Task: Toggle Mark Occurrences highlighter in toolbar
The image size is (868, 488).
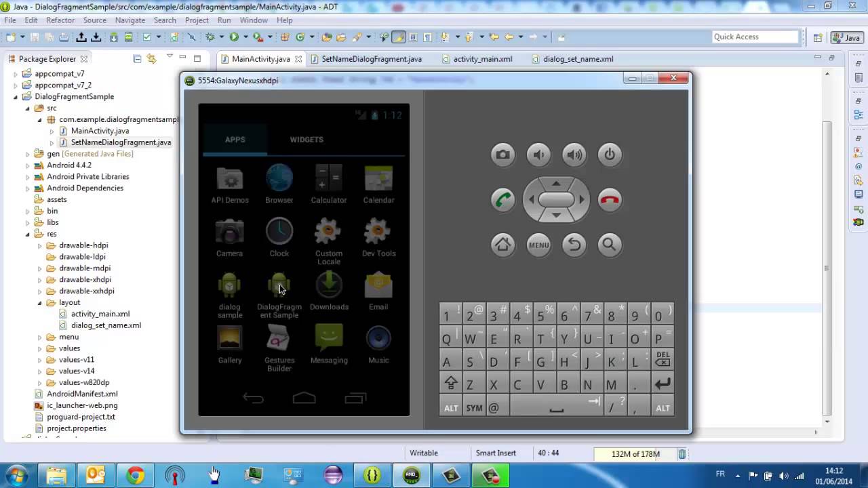Action: tap(399, 37)
